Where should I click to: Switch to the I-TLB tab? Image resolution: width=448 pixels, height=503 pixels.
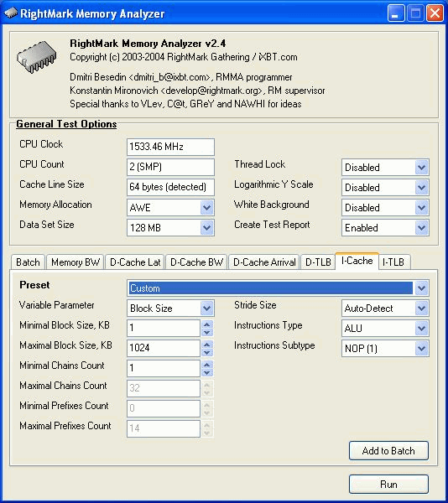(x=393, y=262)
